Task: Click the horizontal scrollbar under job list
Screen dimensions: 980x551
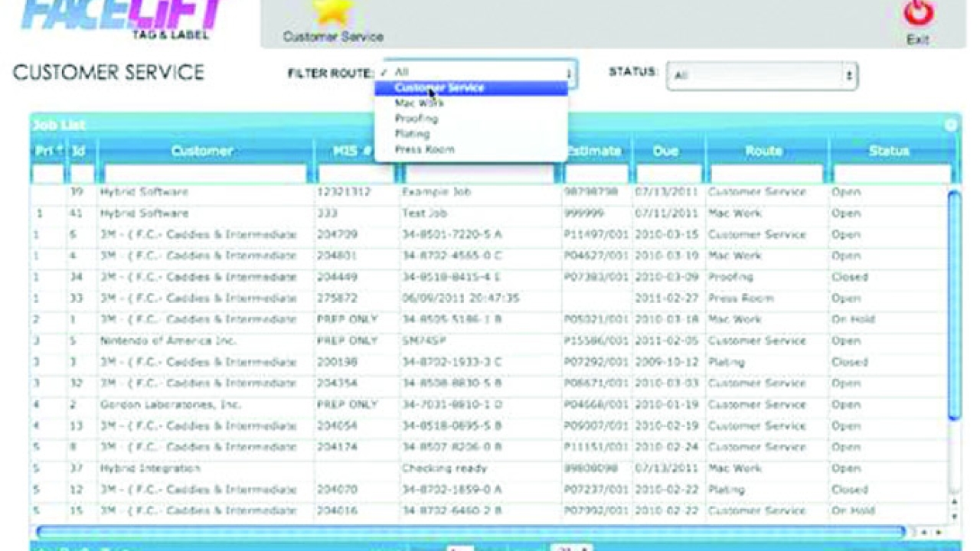Action: (471, 531)
